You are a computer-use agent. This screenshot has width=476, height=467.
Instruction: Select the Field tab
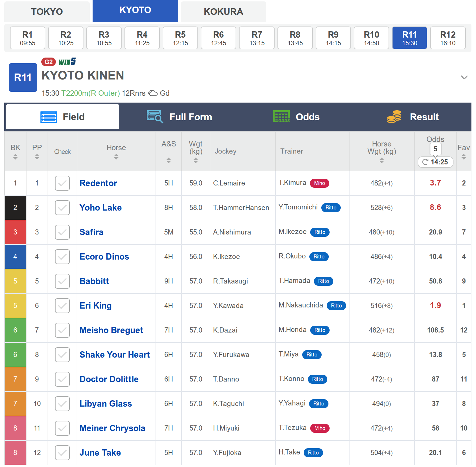(x=63, y=117)
